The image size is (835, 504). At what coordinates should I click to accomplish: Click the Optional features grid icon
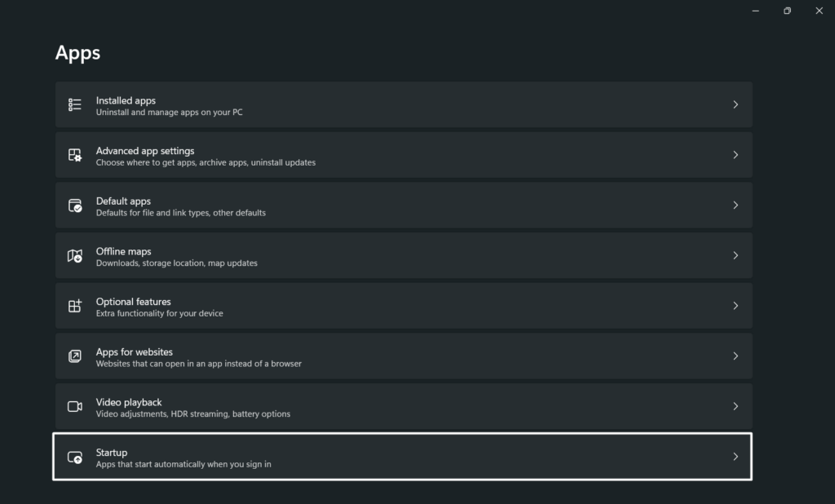pos(75,306)
